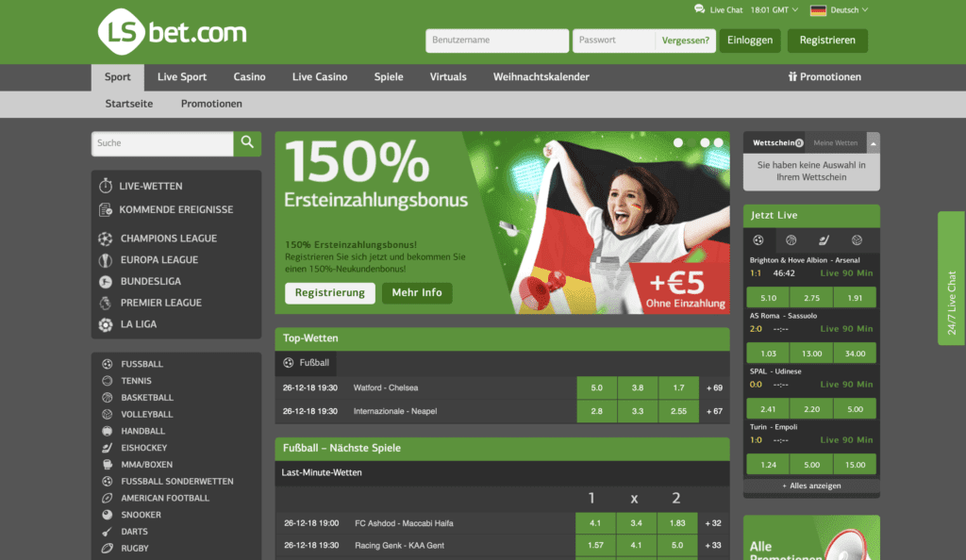The image size is (966, 560).
Task: Open the Deutsch language dropdown
Action: [850, 9]
